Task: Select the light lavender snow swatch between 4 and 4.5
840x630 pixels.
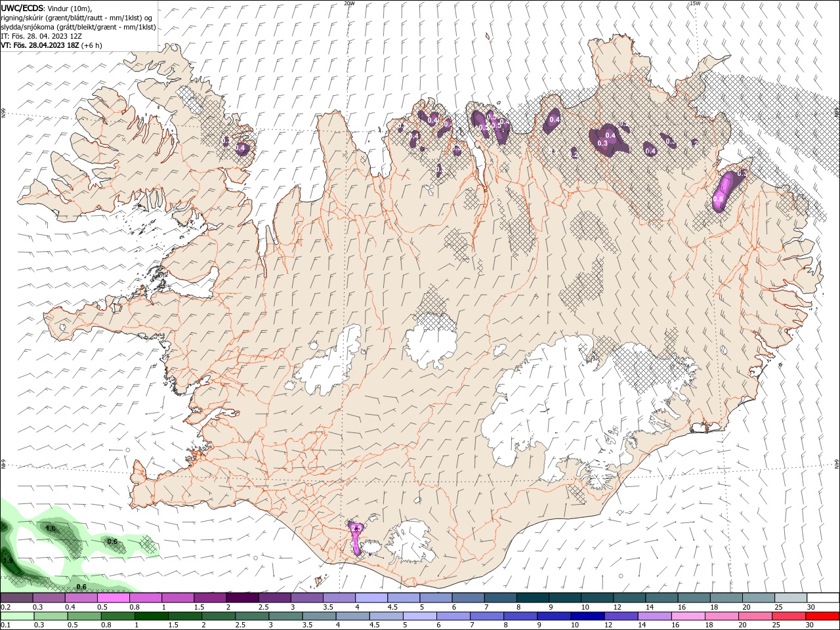Action: pos(371,597)
